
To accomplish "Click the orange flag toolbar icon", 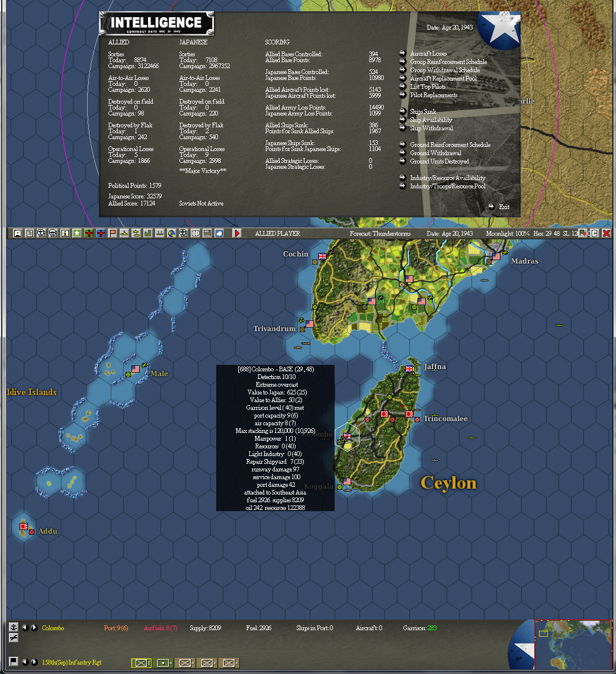I will (113, 233).
